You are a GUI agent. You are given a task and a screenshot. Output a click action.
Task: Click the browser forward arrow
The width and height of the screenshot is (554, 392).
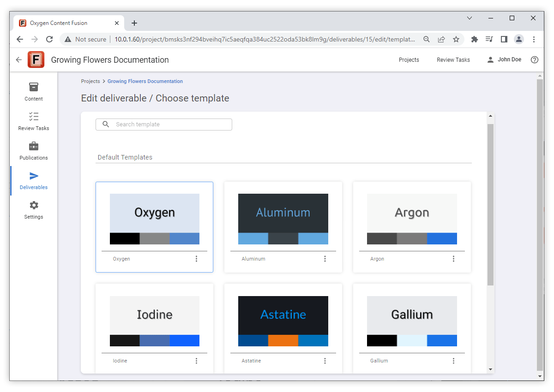(x=35, y=39)
